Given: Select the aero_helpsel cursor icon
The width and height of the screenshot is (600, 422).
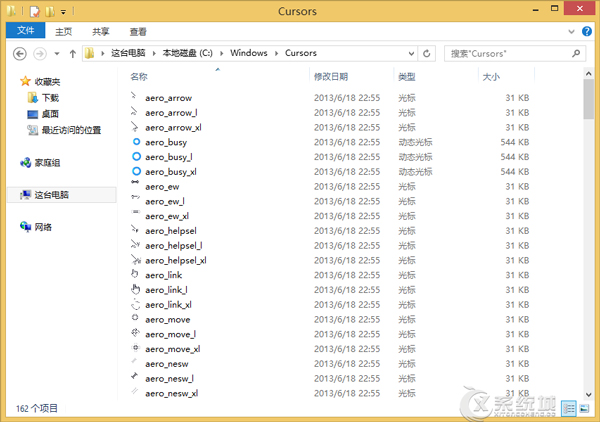Looking at the screenshot, I should (x=134, y=229).
